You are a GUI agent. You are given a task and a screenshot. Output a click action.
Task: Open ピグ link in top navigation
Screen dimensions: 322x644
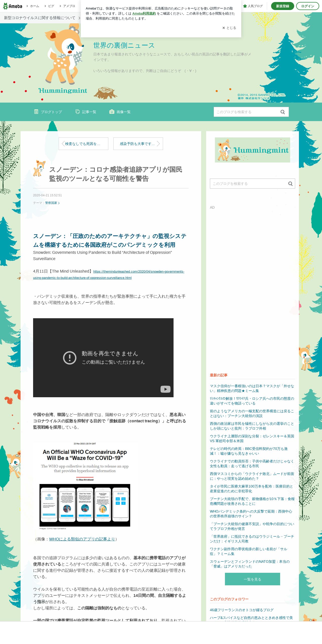(x=51, y=6)
